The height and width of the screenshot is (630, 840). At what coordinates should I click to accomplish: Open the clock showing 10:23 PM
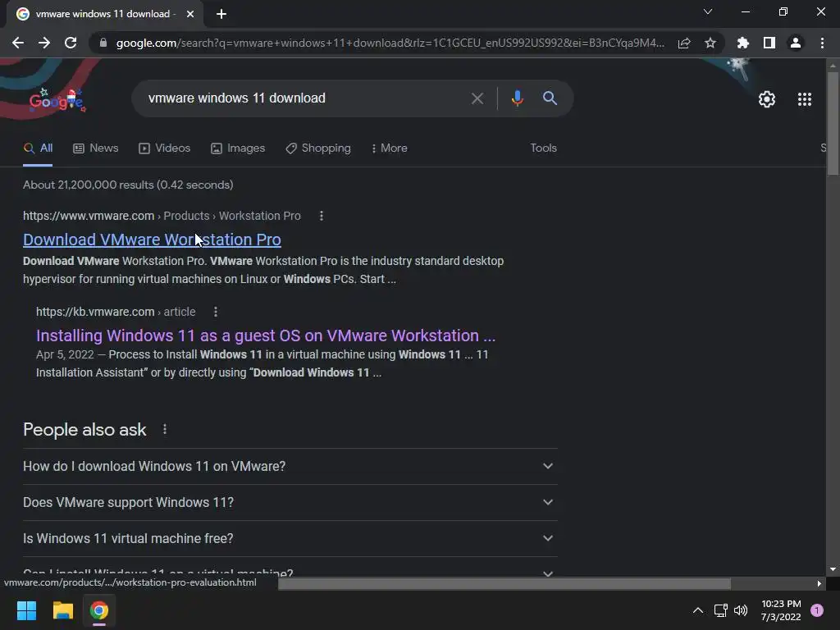pyautogui.click(x=781, y=610)
